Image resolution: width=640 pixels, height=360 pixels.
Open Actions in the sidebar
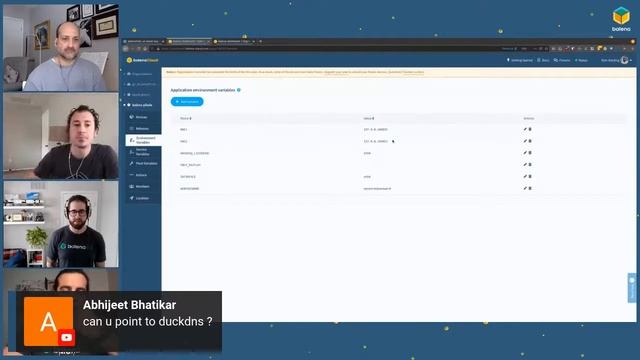click(143, 175)
